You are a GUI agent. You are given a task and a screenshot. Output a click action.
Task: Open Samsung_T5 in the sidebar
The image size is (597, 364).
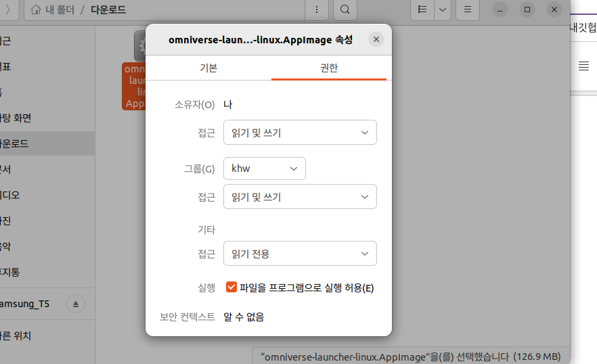25,304
